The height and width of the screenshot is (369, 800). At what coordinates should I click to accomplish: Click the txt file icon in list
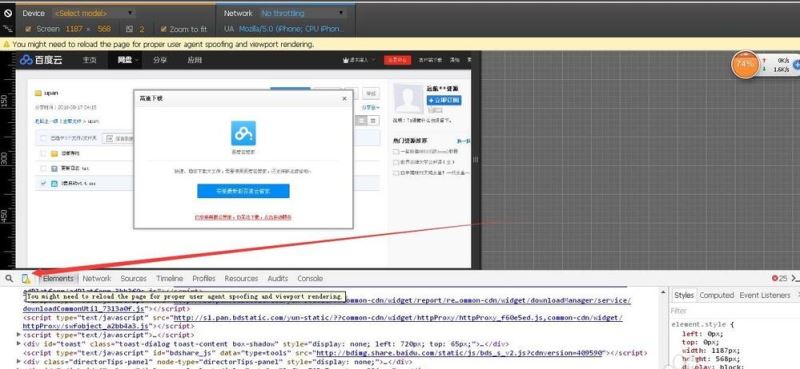click(55, 168)
